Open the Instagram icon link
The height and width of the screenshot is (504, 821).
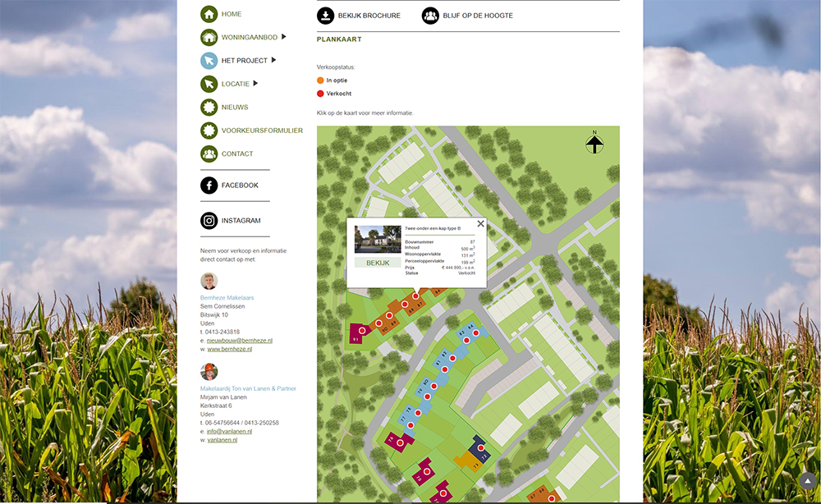tap(209, 221)
